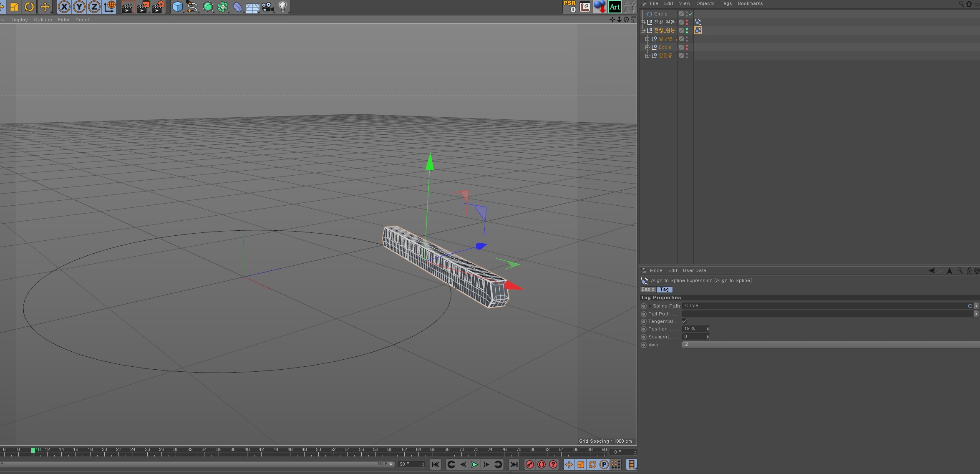Open the viewport Filter menu
The image size is (980, 474).
[64, 20]
